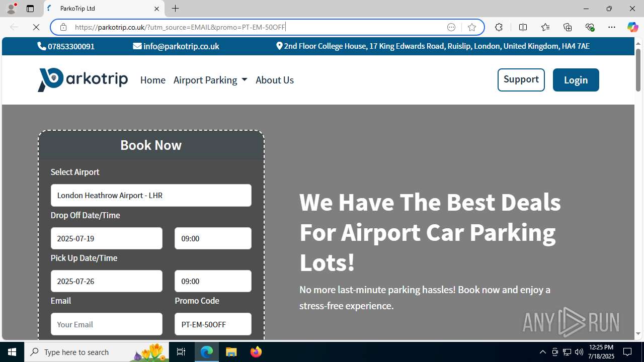The height and width of the screenshot is (362, 644).
Task: Open the tab actions menu icon
Action: pyautogui.click(x=30, y=9)
